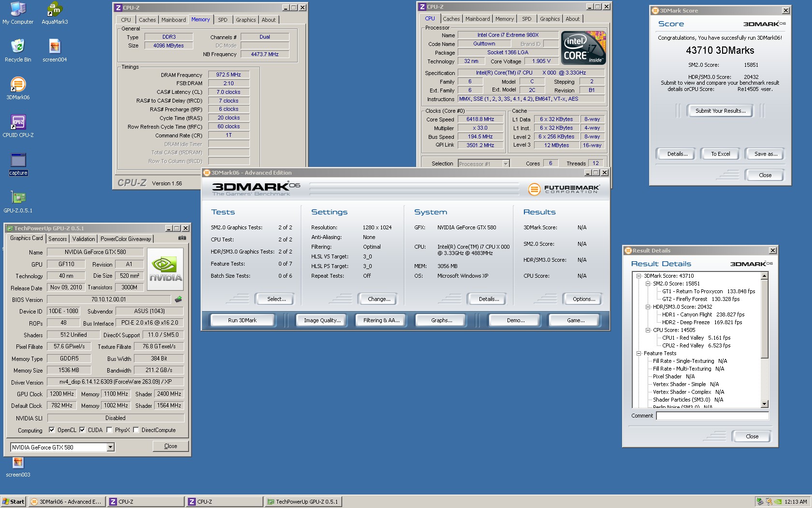
Task: Open the Mainboard tab in the CPU-Z memory window
Action: pos(174,20)
